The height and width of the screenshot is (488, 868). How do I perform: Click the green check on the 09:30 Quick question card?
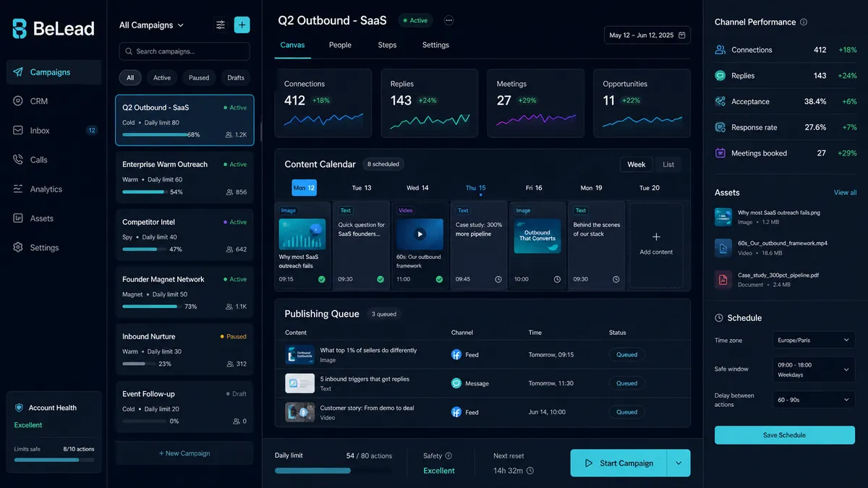coord(380,279)
